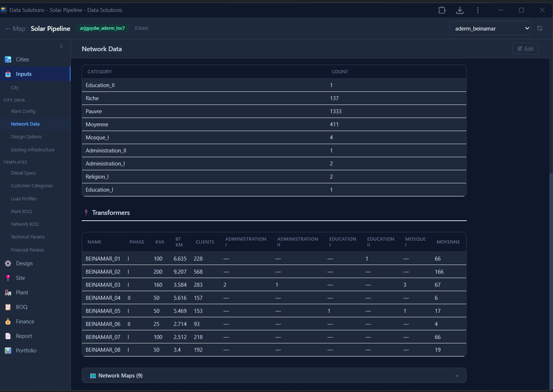Click the refresh icon beside city dropdown

pyautogui.click(x=540, y=28)
